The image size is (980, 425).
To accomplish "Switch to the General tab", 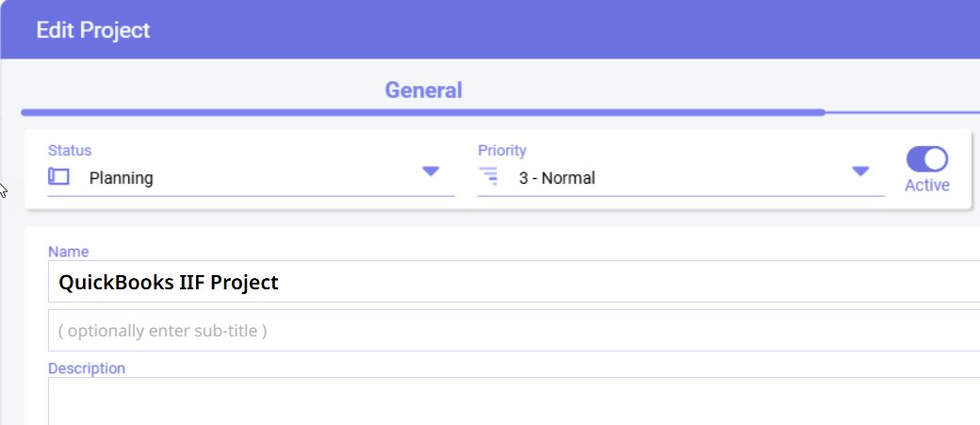I will [x=423, y=90].
